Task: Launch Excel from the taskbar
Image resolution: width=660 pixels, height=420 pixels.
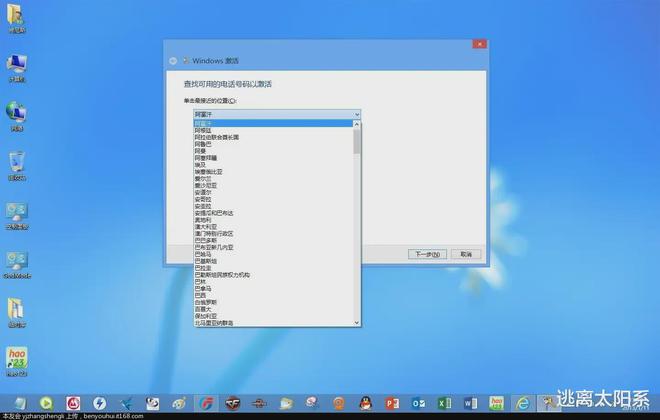Action: click(445, 404)
